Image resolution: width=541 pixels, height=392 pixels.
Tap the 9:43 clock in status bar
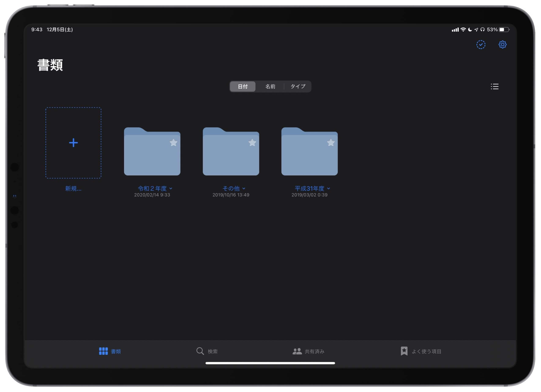37,30
